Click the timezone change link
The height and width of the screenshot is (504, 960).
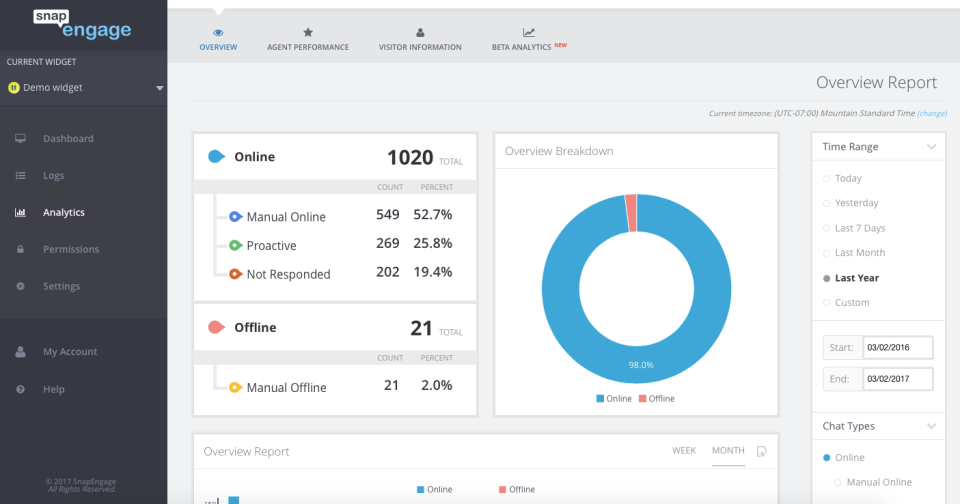pyautogui.click(x=932, y=114)
